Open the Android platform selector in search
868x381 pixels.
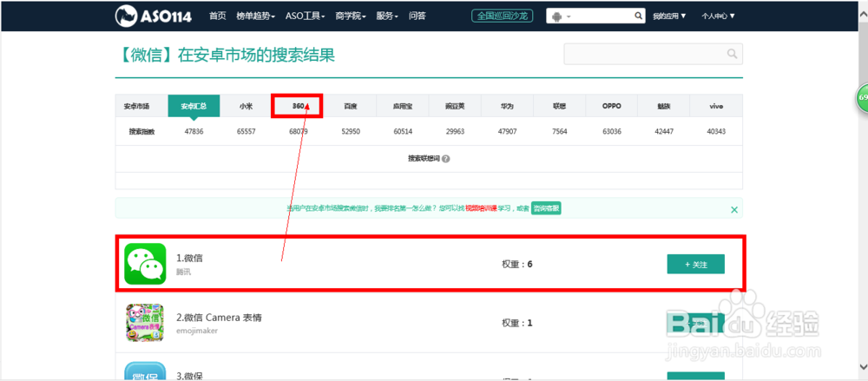click(x=561, y=16)
